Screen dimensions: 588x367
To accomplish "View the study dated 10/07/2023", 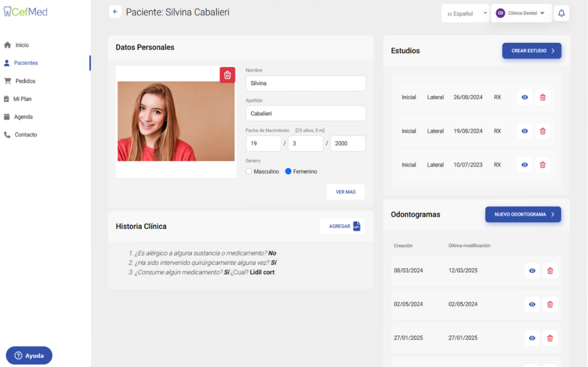I will [525, 165].
